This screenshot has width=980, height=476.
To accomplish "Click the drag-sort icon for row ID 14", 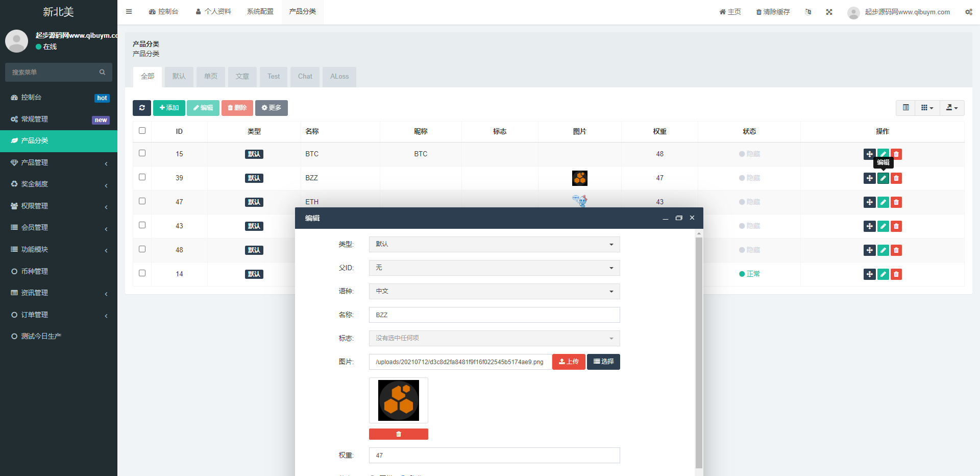I will click(x=870, y=274).
